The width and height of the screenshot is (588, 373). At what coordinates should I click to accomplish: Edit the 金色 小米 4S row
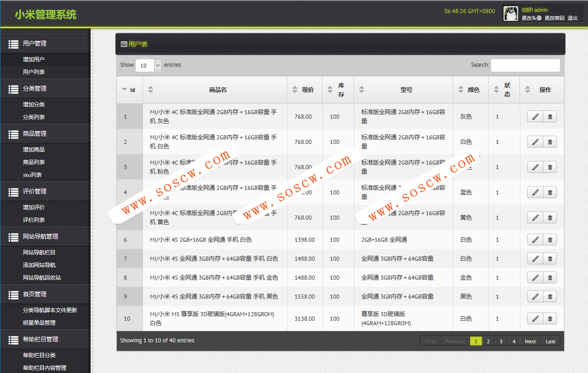tap(535, 278)
